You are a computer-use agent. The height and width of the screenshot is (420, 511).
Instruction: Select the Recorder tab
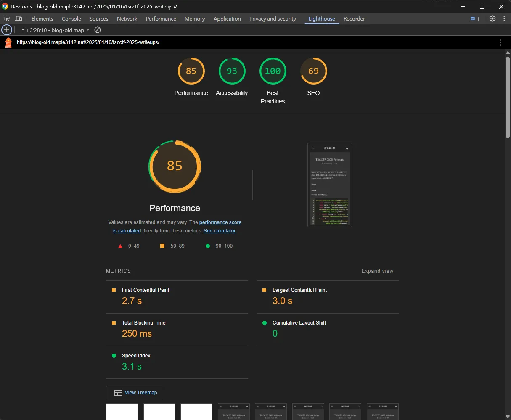pos(354,19)
